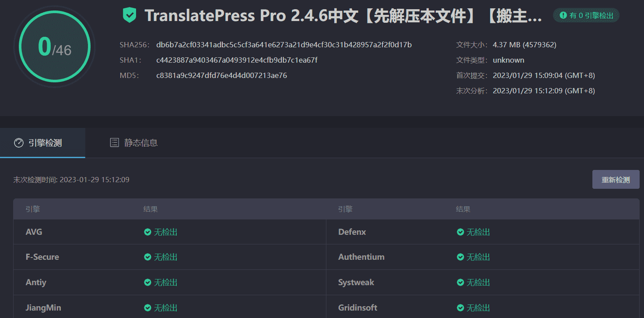Click the green check icon in the AVG row
This screenshot has height=318, width=644.
point(148,232)
